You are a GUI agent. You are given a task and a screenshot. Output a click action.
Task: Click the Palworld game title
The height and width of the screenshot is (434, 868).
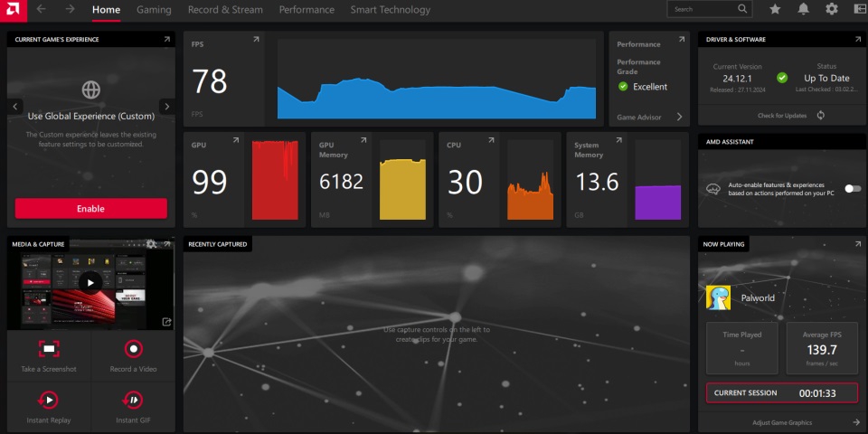[x=758, y=297]
